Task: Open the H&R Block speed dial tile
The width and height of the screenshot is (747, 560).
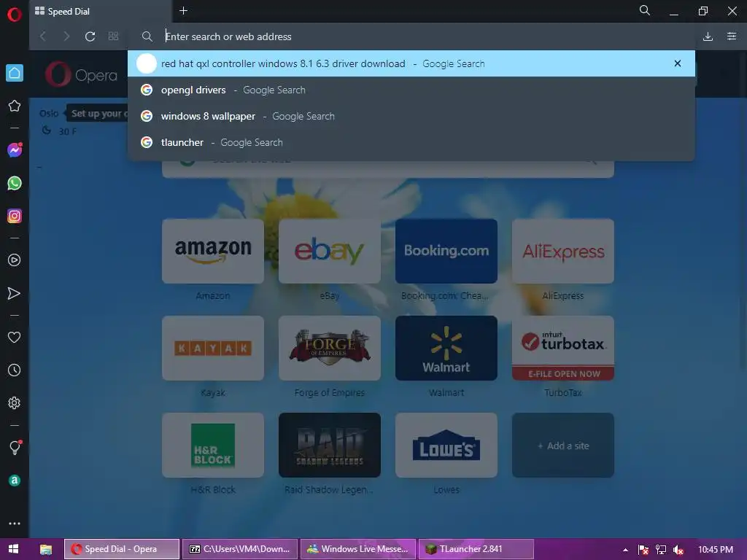Action: (213, 446)
